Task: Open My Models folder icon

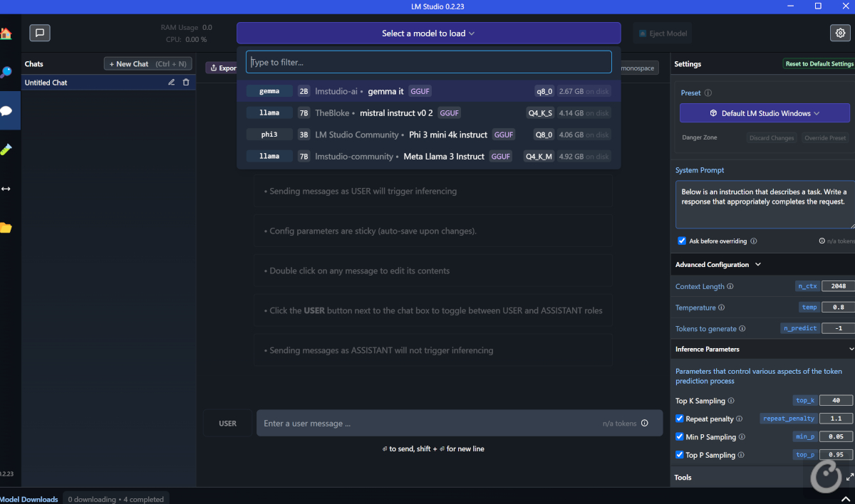Action: 6,228
